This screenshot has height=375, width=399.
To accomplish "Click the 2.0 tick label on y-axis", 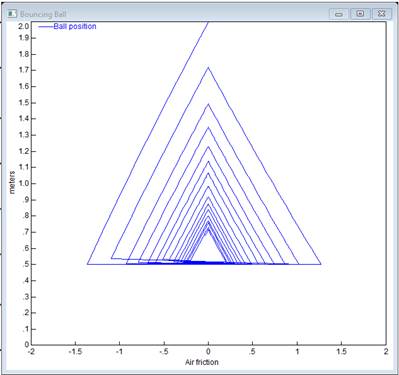I will [24, 26].
